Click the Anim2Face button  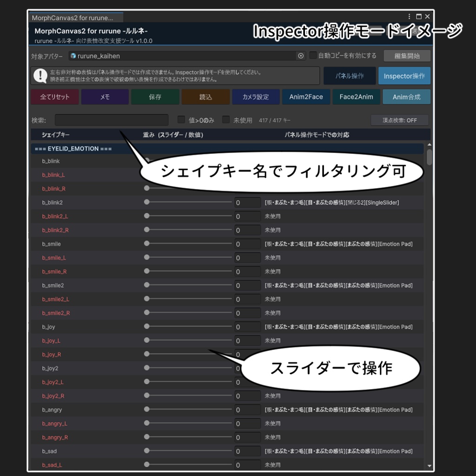[x=306, y=97]
